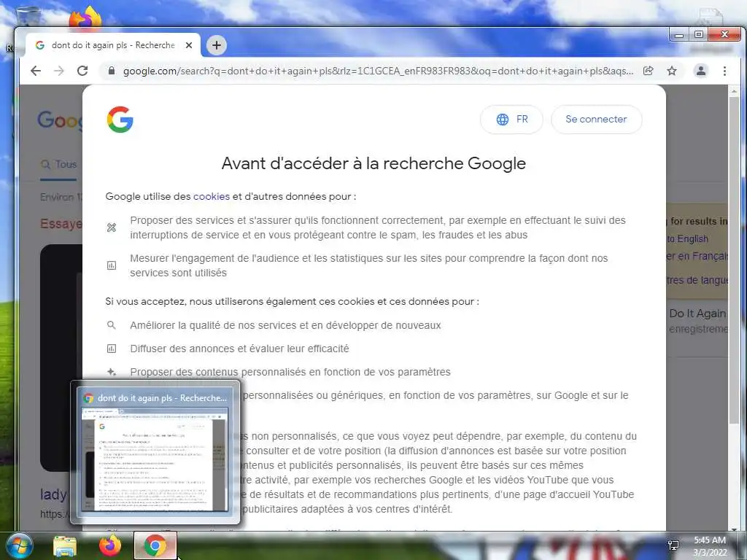Click the Se connecter button
The width and height of the screenshot is (747, 560).
click(596, 119)
